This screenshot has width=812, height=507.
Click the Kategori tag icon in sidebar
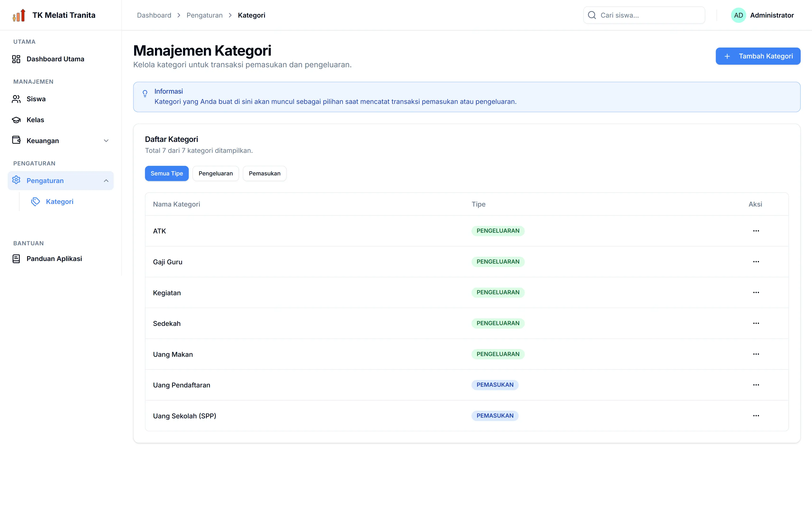pyautogui.click(x=36, y=202)
